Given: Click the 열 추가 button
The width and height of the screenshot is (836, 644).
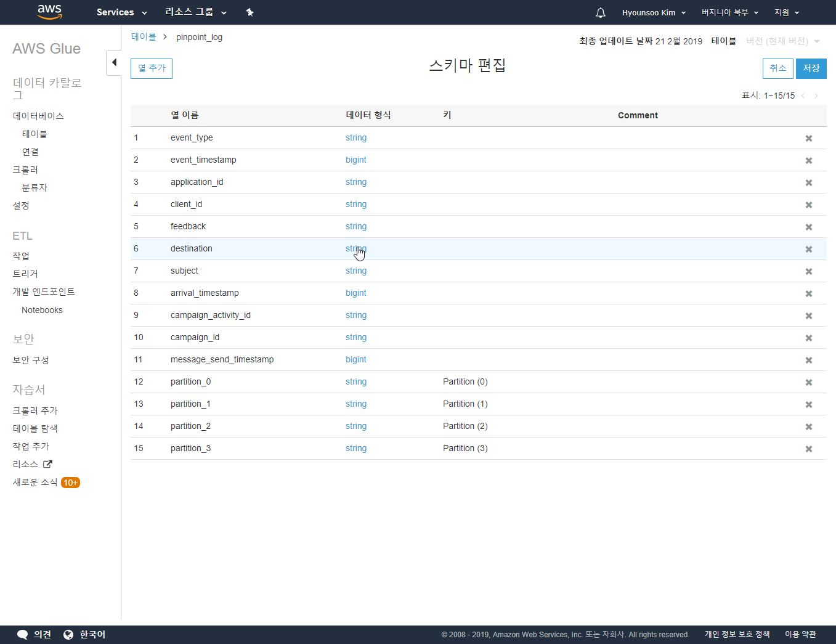Looking at the screenshot, I should 152,68.
